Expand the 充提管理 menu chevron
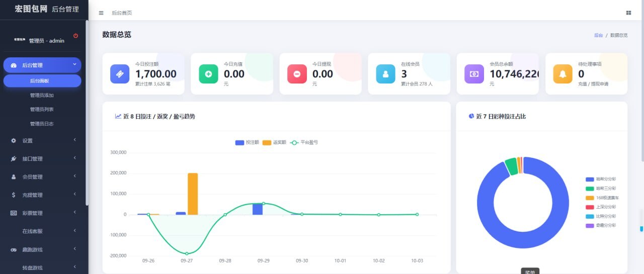 pos(74,194)
